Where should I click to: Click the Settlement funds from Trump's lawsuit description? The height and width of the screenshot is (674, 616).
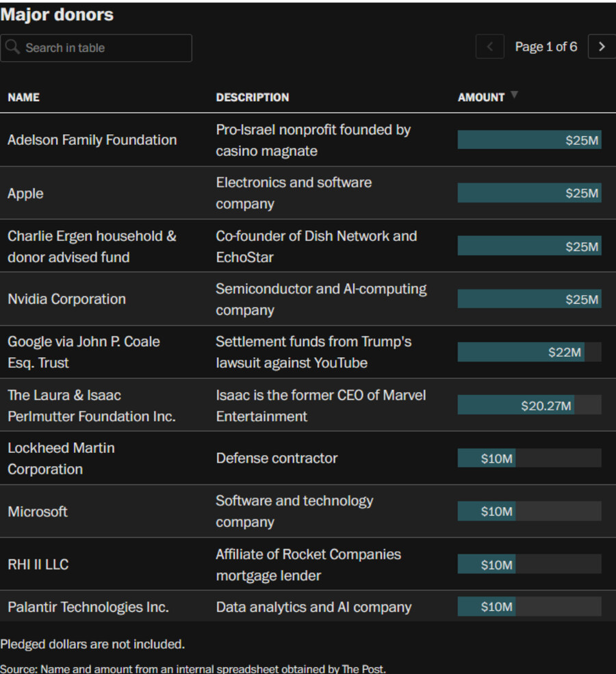click(x=313, y=352)
